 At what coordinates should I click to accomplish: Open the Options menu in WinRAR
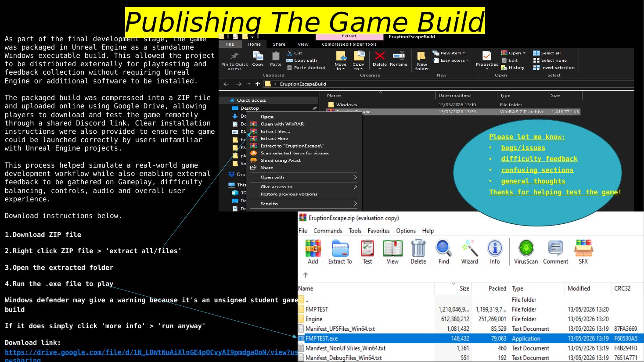click(406, 231)
